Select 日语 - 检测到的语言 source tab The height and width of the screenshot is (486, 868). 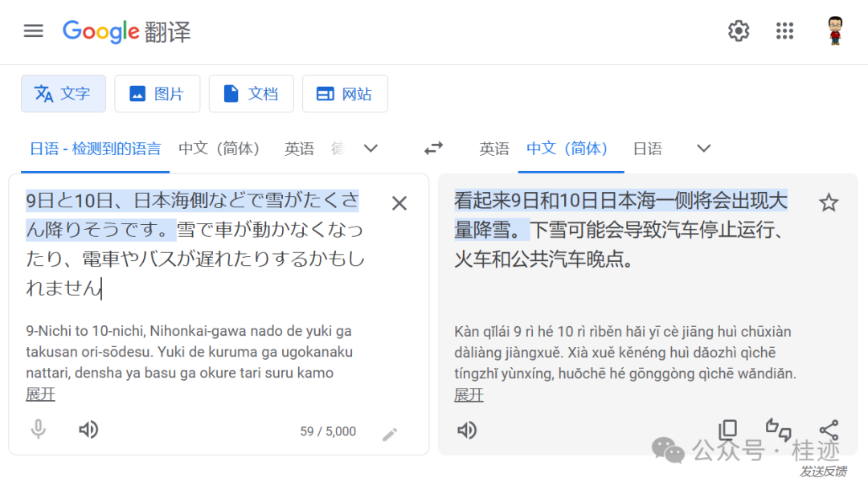(x=95, y=149)
